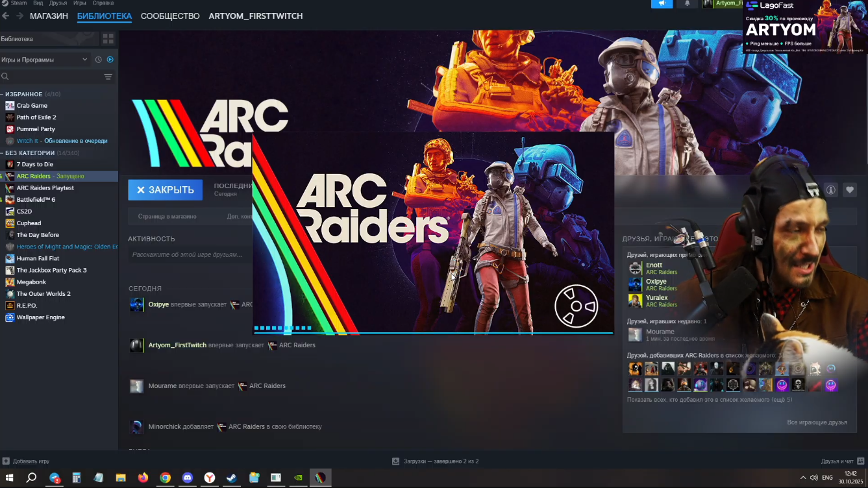Show everyone who wishlisted the game
This screenshot has height=488, width=868.
point(710,400)
